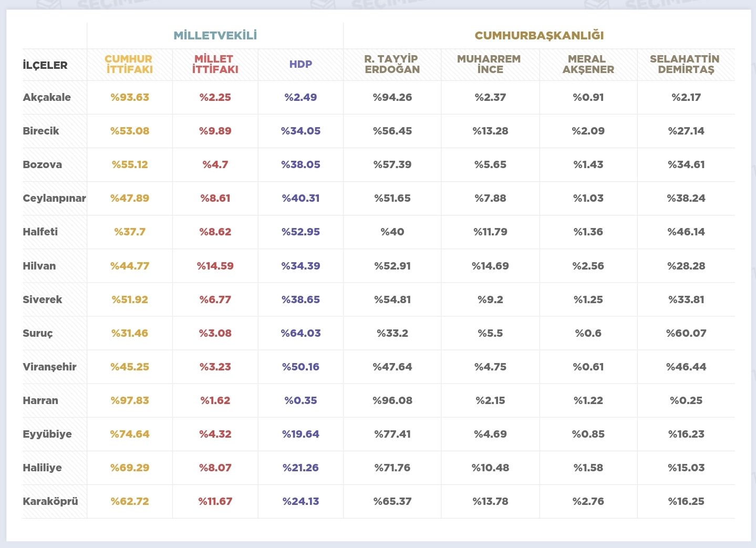
Task: Click Haliliye HDP value %21.26
Action: (301, 468)
